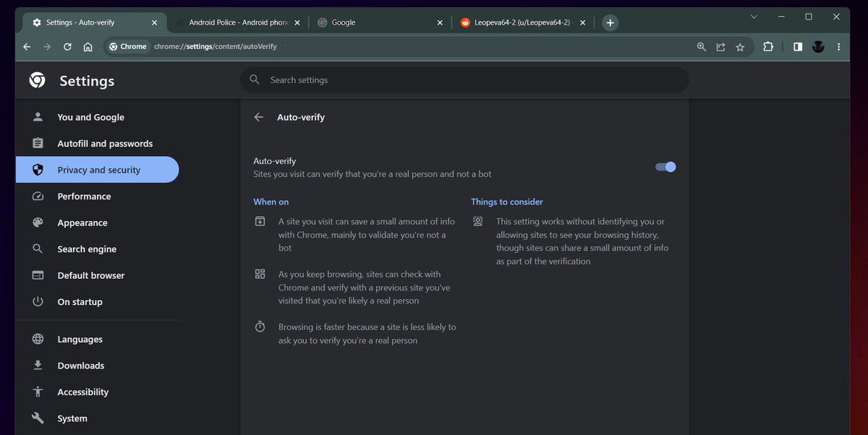Select the Privacy and security shield icon

click(x=37, y=169)
